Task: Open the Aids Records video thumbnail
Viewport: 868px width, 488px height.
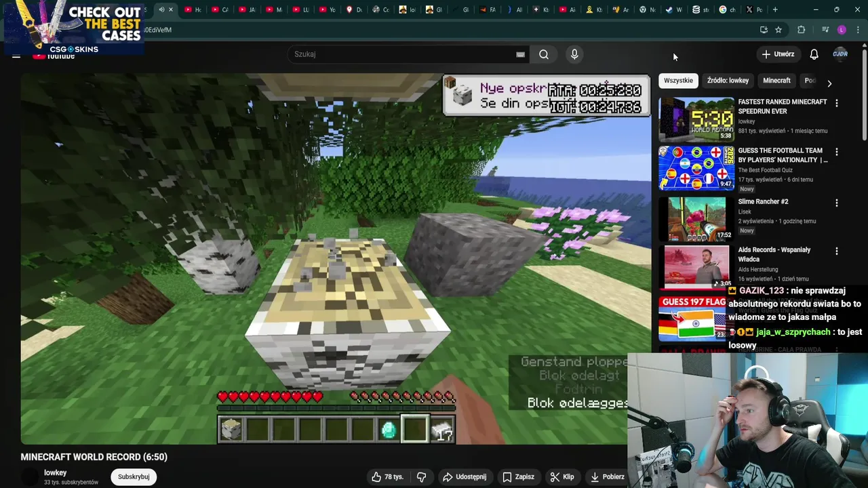Action: pos(696,267)
